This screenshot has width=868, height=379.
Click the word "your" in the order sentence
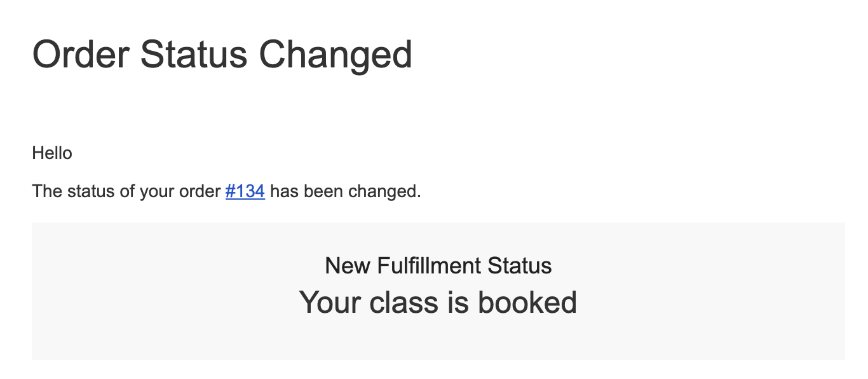(158, 191)
